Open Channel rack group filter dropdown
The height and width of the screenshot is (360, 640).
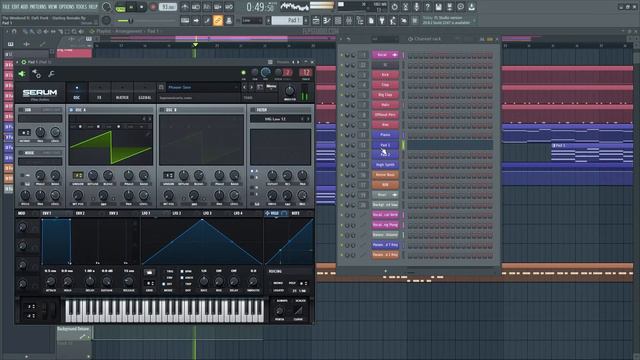384,39
